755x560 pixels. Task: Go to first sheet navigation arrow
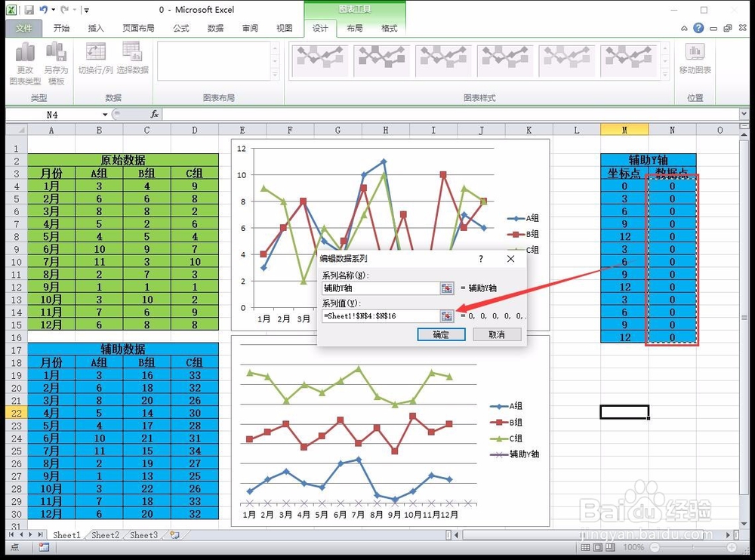[x=11, y=534]
